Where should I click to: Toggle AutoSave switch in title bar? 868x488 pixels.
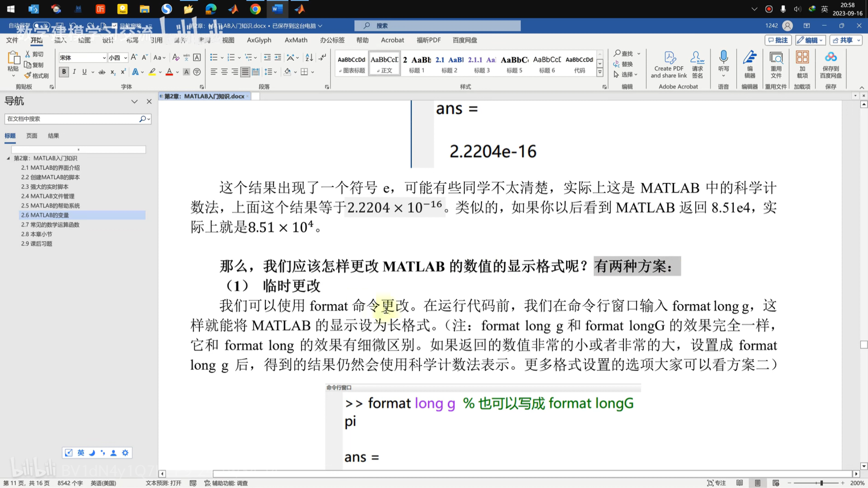pyautogui.click(x=41, y=26)
